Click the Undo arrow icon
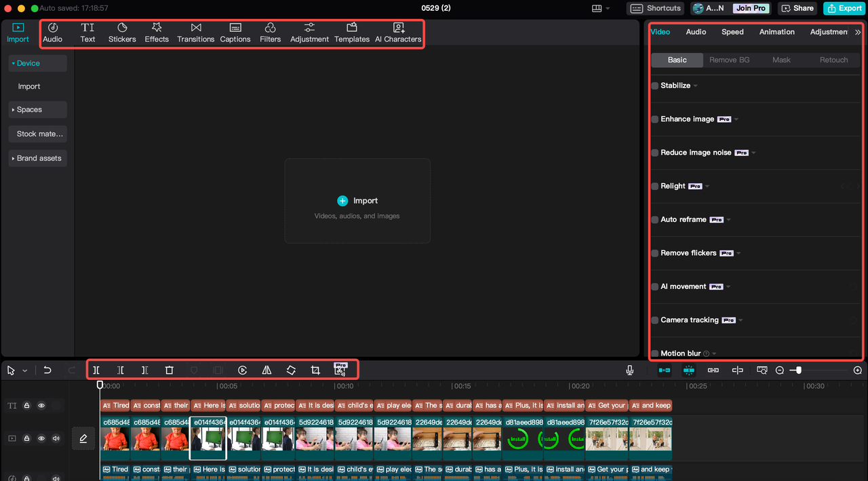This screenshot has width=868, height=481. coord(47,370)
